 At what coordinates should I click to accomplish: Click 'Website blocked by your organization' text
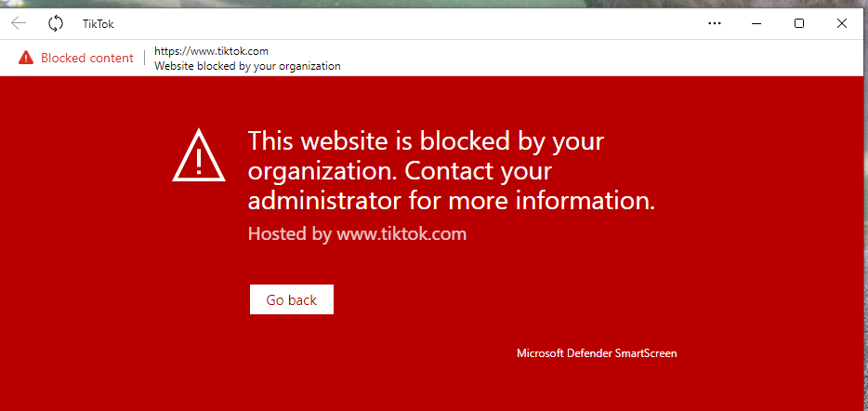247,66
